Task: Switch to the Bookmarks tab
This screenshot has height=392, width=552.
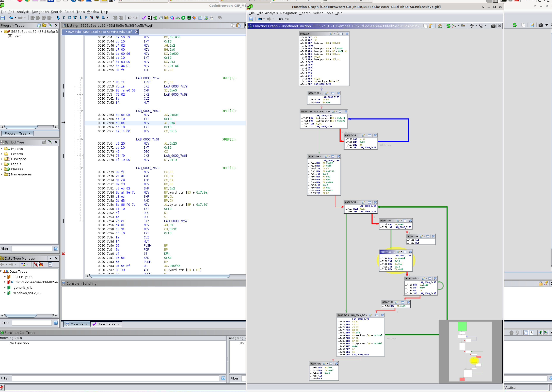Action: tap(106, 324)
